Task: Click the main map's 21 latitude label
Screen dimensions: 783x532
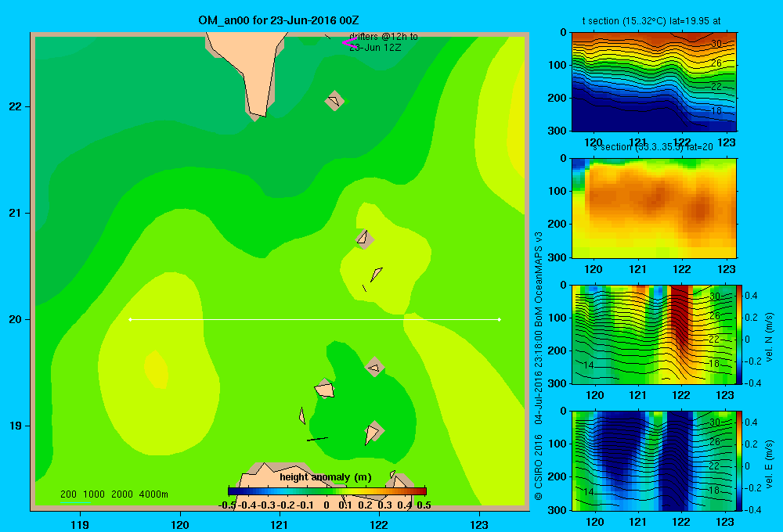Action: 16,213
